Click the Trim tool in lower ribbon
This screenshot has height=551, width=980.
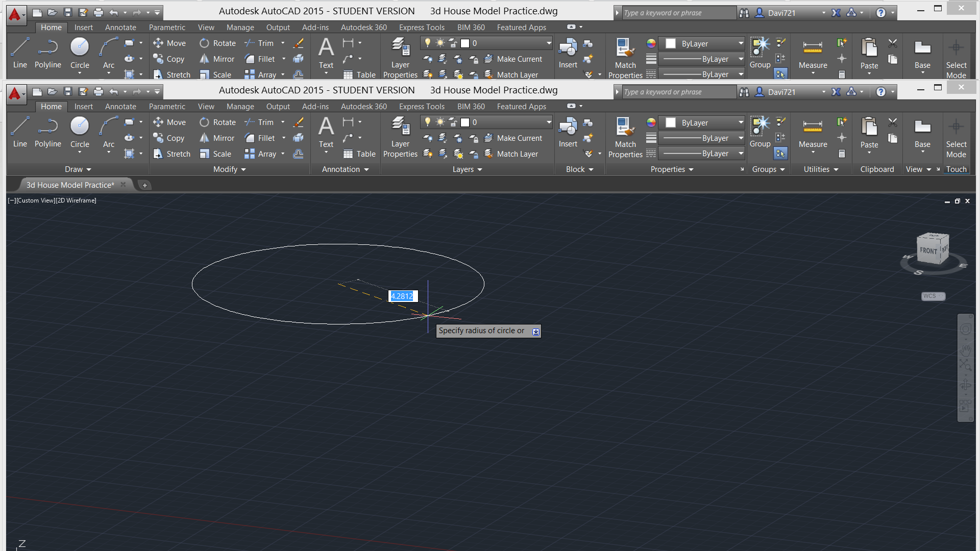pos(259,122)
